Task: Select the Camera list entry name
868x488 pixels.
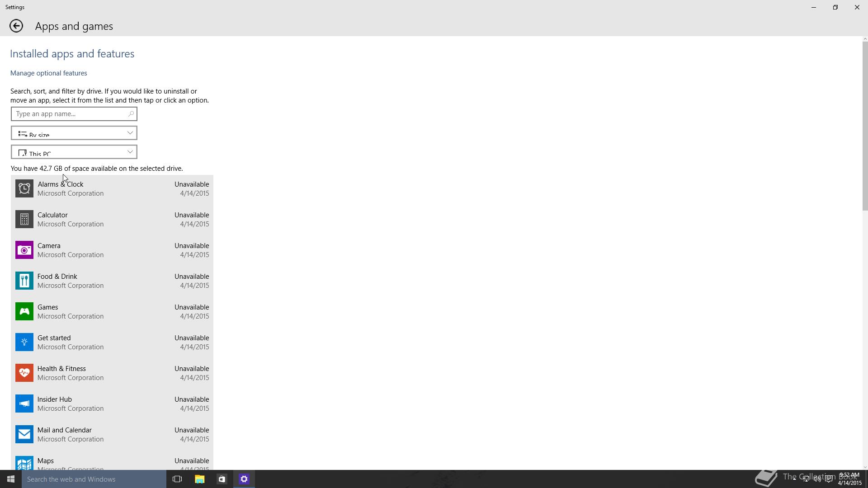Action: point(49,246)
